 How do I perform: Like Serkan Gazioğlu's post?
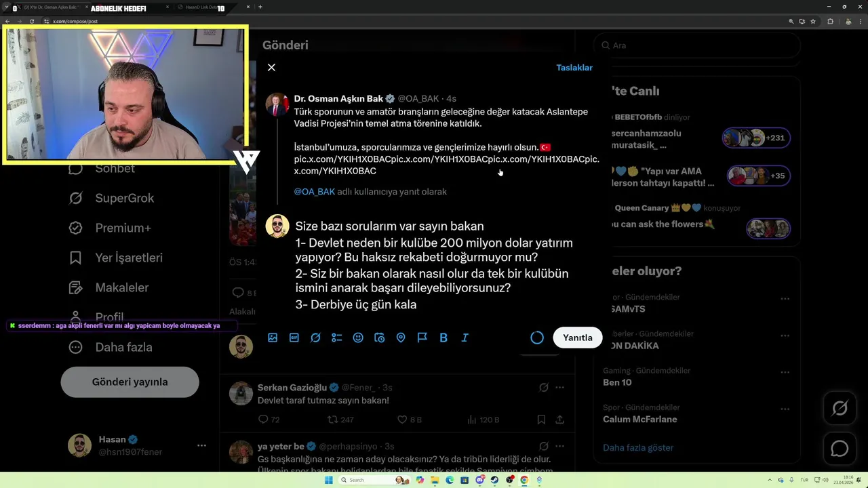coord(409,420)
